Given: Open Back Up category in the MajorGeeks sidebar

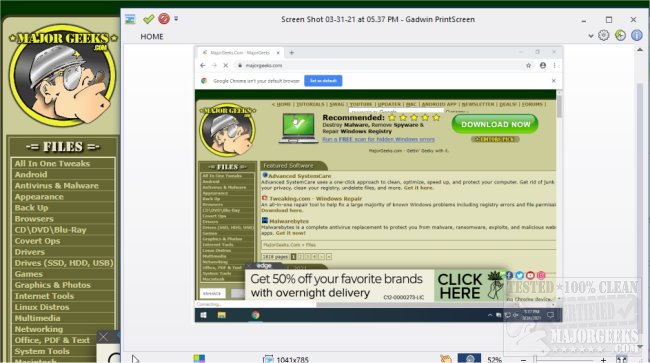Looking at the screenshot, I should pos(31,208).
